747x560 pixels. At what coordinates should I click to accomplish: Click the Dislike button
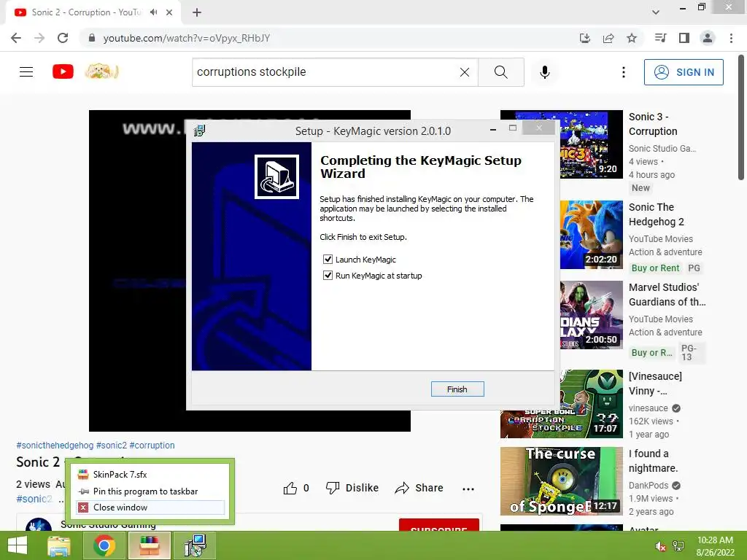352,488
